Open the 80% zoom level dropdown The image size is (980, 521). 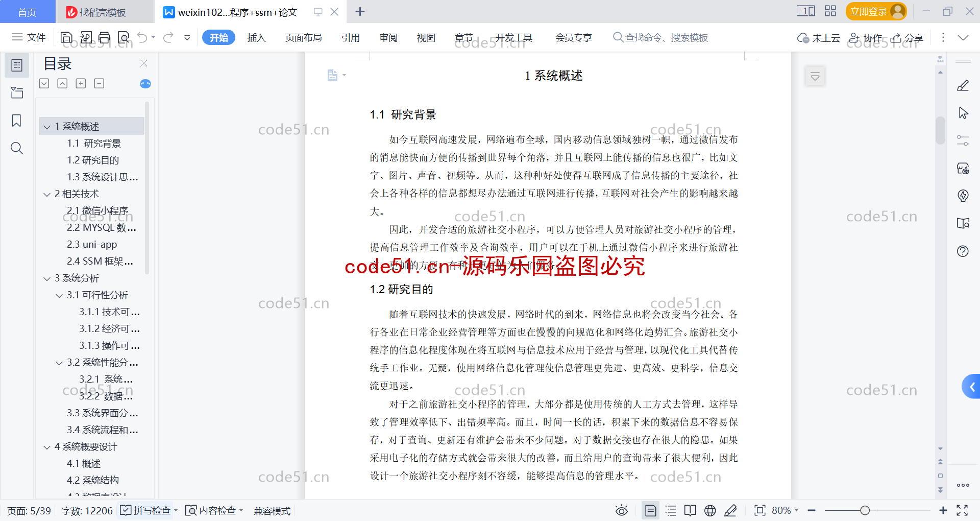[785, 510]
